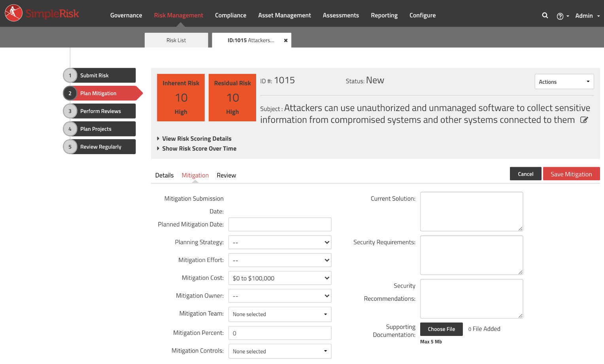Open the search icon in the navbar
This screenshot has width=604, height=364.
tap(545, 15)
